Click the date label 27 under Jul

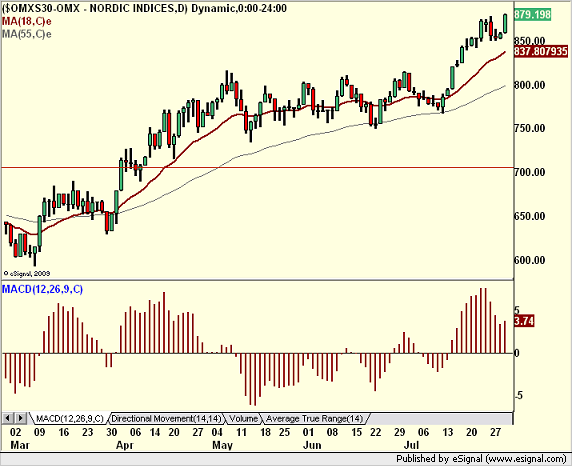[495, 432]
